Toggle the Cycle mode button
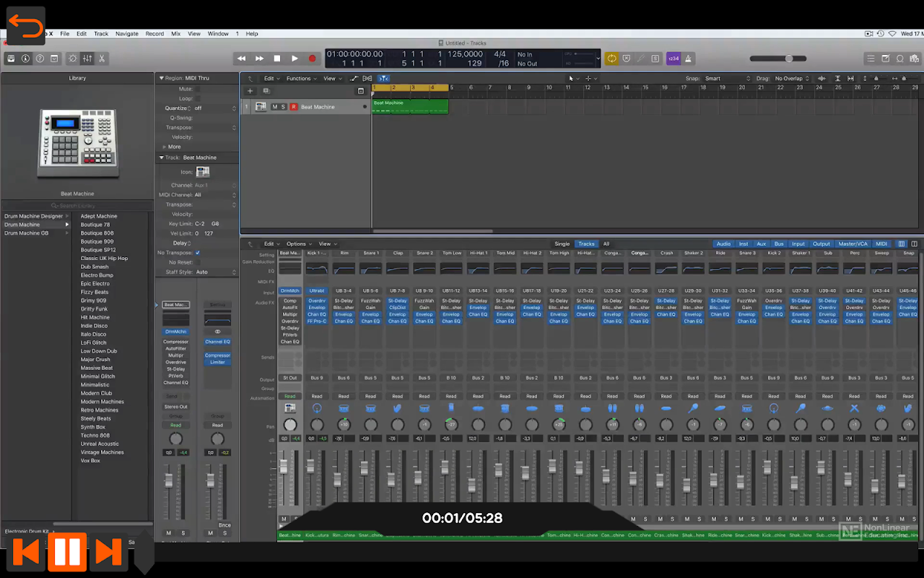This screenshot has height=578, width=924. click(611, 59)
